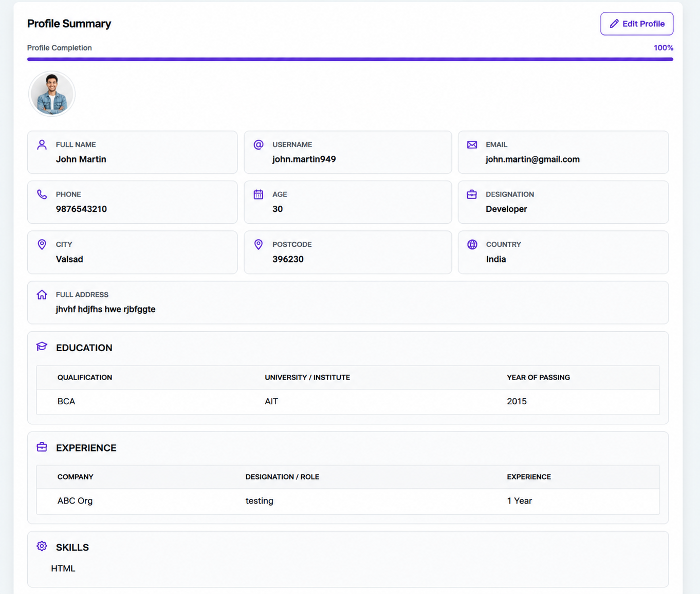Click the envelope icon beside Email
The width and height of the screenshot is (700, 594).
(472, 145)
